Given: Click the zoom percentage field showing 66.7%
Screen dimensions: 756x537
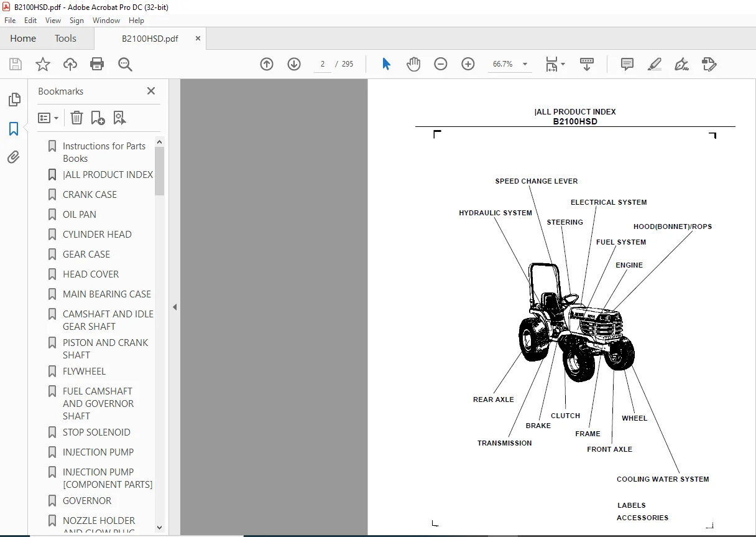Looking at the screenshot, I should pyautogui.click(x=503, y=64).
